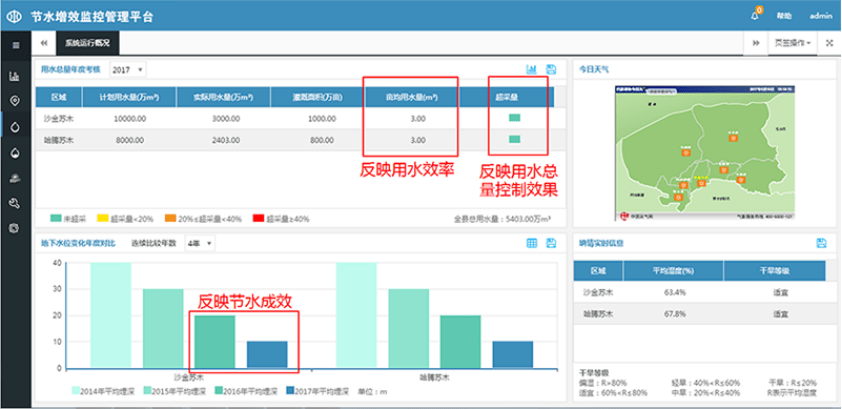Open the notification bell icon

(755, 16)
